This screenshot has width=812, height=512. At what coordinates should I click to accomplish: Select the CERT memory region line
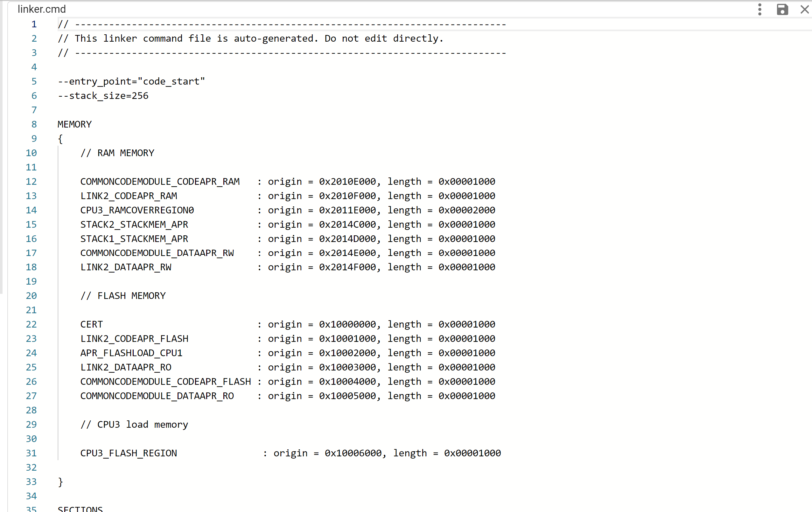[91, 324]
